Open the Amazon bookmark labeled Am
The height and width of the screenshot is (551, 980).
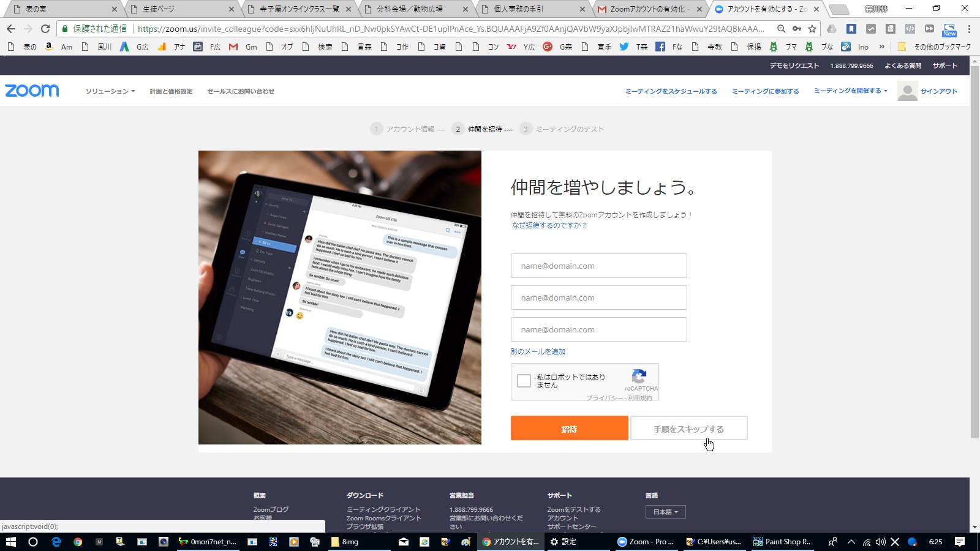[59, 47]
